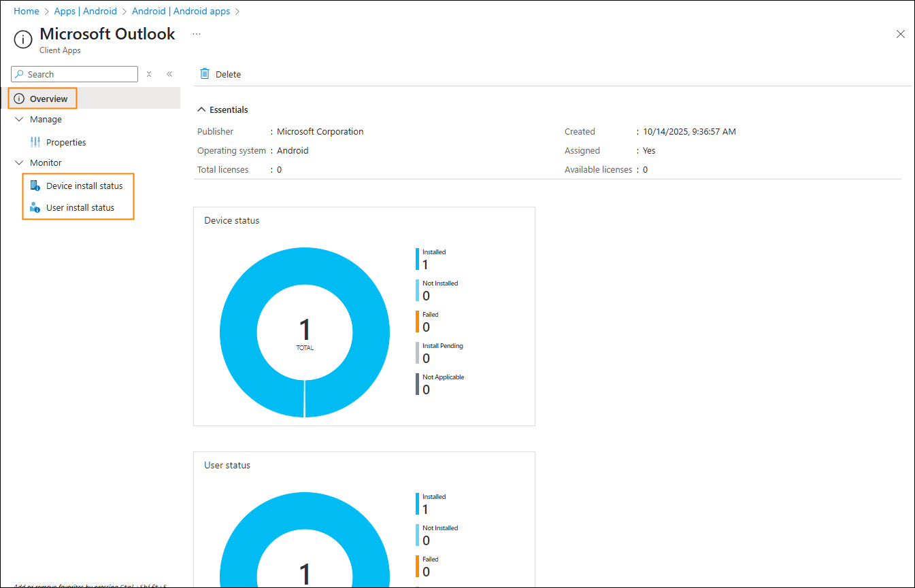This screenshot has width=915, height=588.
Task: Click the Overview info icon in sidebar
Action: coord(20,98)
